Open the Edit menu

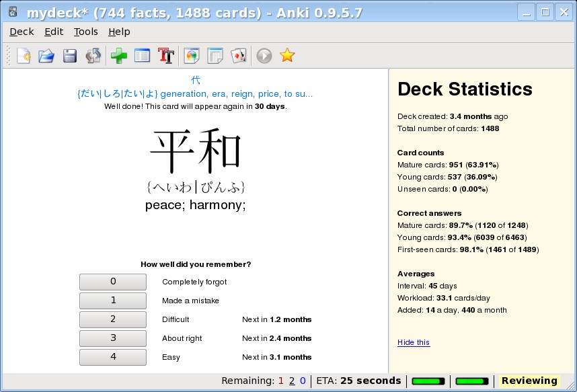pos(54,32)
